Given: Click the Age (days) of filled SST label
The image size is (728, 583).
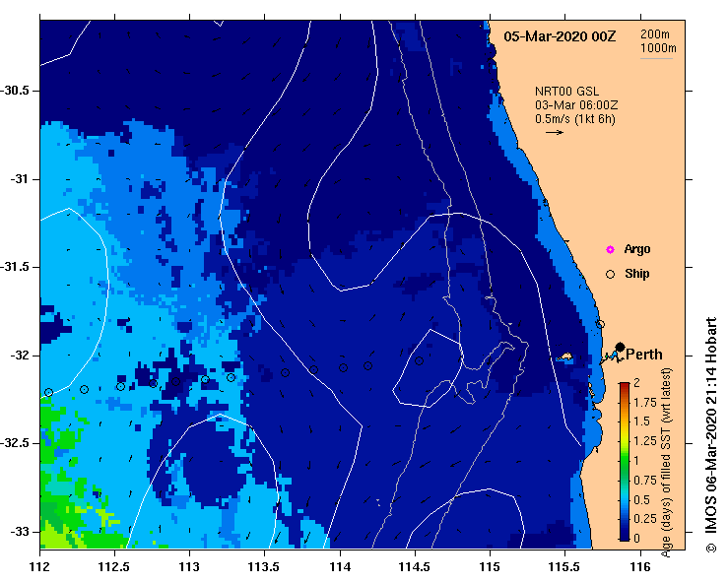Looking at the screenshot, I should (x=667, y=462).
